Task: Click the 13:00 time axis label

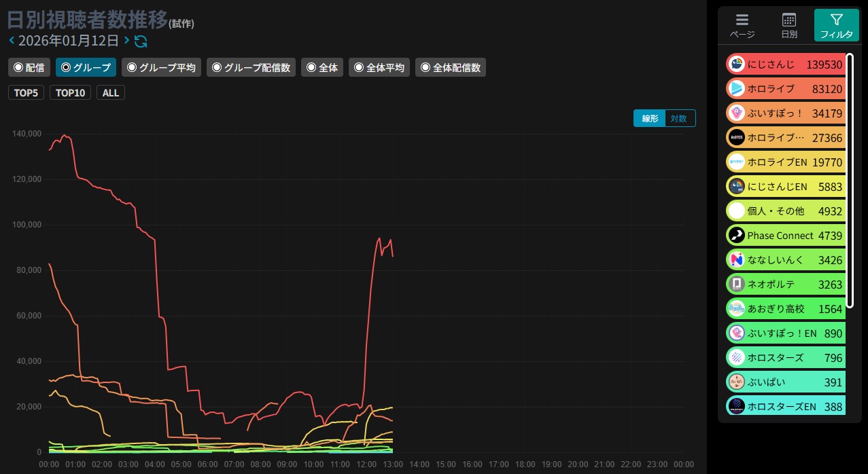Action: pos(393,464)
